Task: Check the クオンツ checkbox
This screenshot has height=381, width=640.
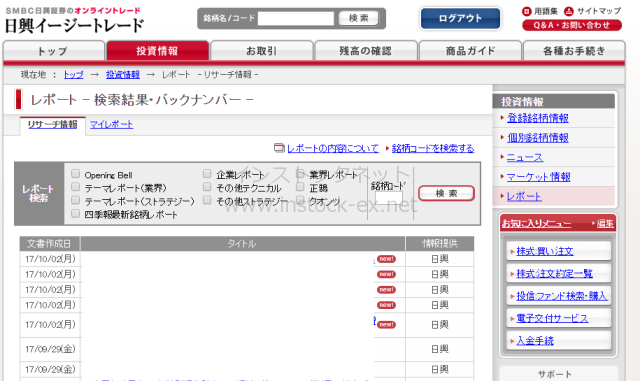Action: pyautogui.click(x=300, y=200)
